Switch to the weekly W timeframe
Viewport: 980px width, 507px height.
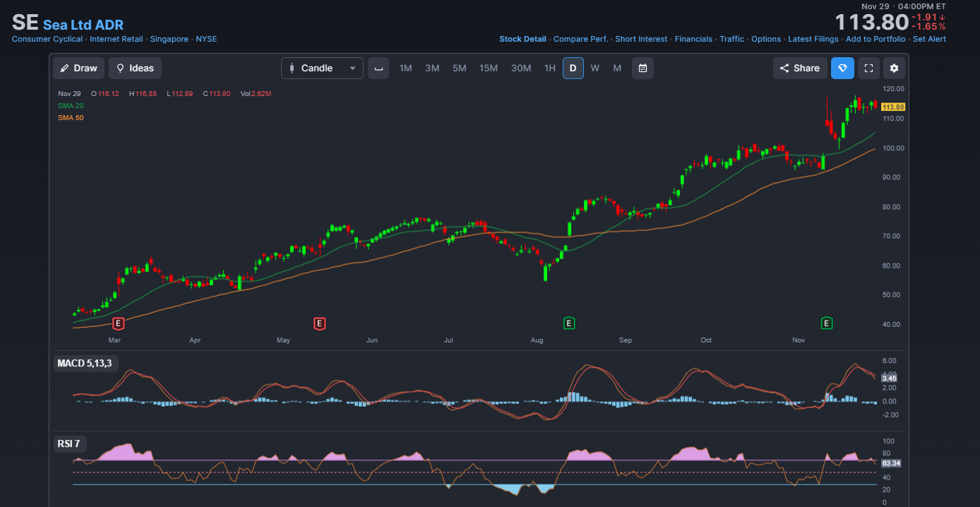tap(595, 68)
